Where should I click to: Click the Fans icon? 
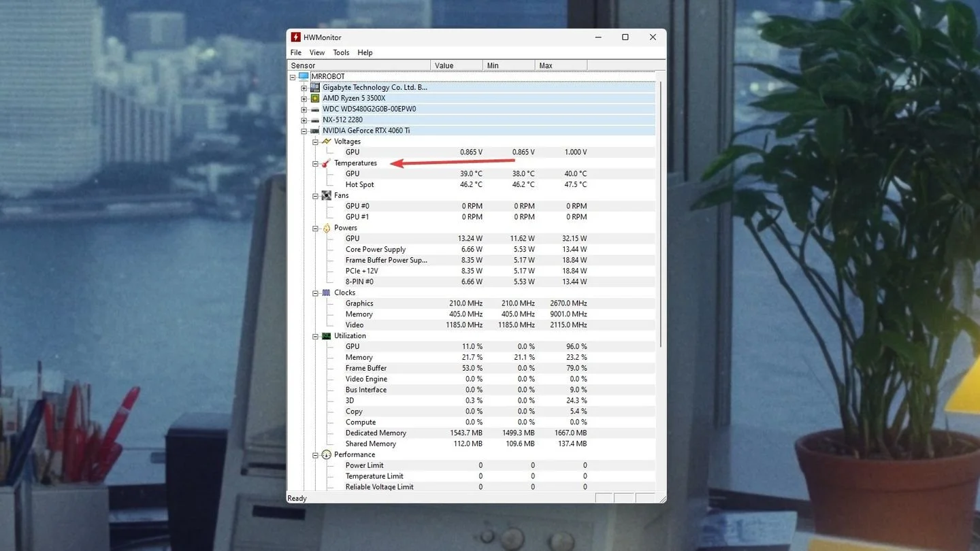pyautogui.click(x=327, y=195)
